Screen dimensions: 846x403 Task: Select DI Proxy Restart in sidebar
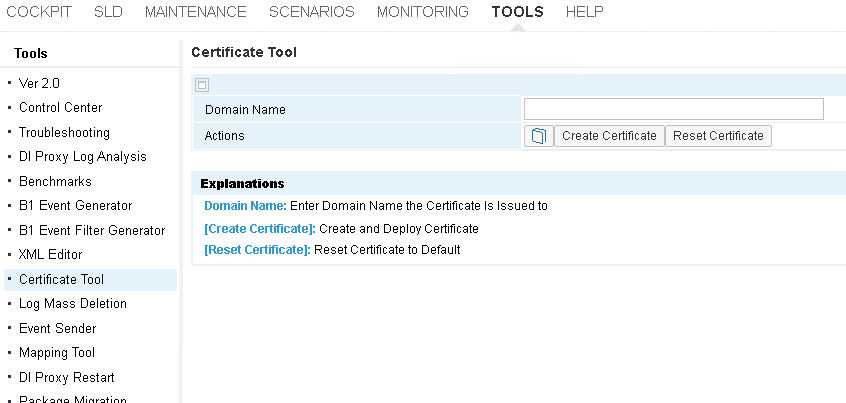pos(67,377)
